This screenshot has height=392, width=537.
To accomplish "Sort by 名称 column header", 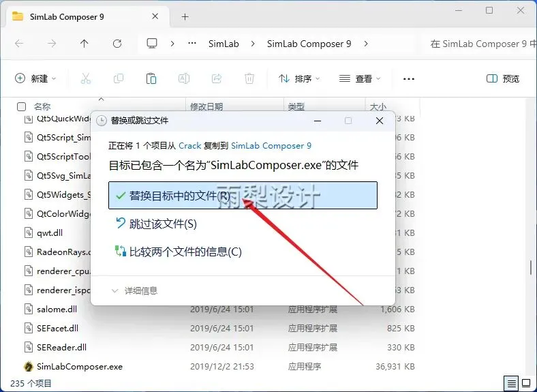I will click(42, 106).
